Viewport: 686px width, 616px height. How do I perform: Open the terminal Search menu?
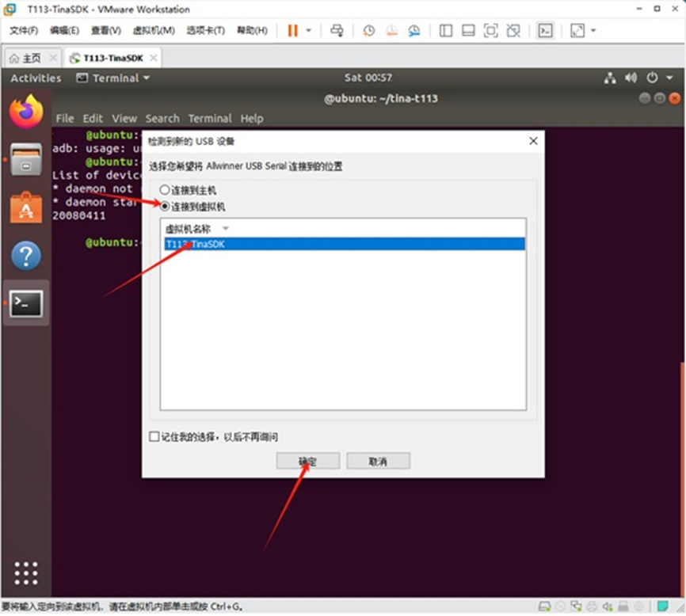(x=162, y=119)
